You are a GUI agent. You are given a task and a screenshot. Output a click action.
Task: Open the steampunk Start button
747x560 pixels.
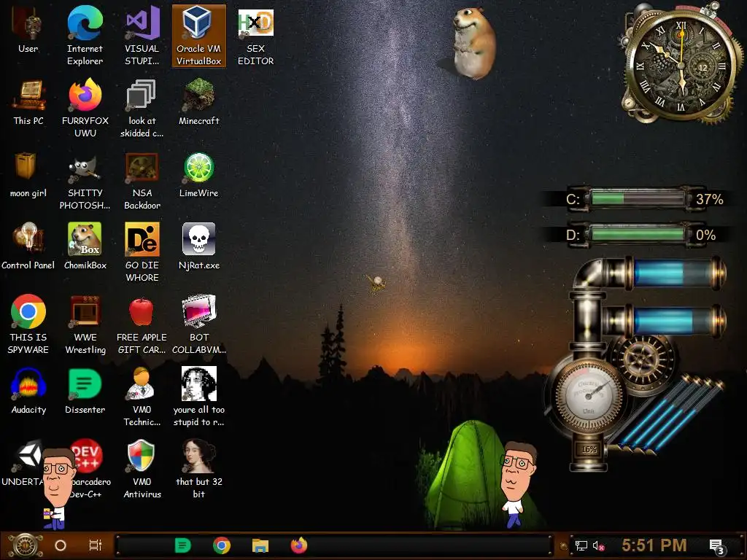point(26,545)
